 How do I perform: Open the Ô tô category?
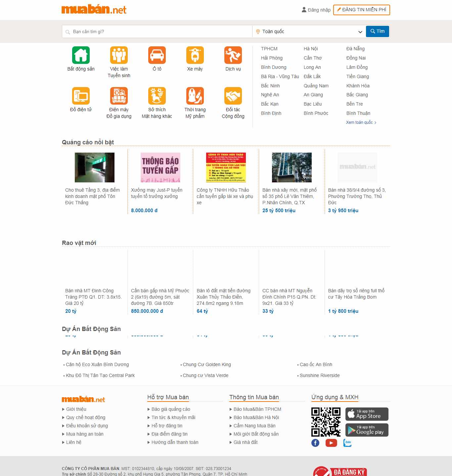click(x=157, y=56)
